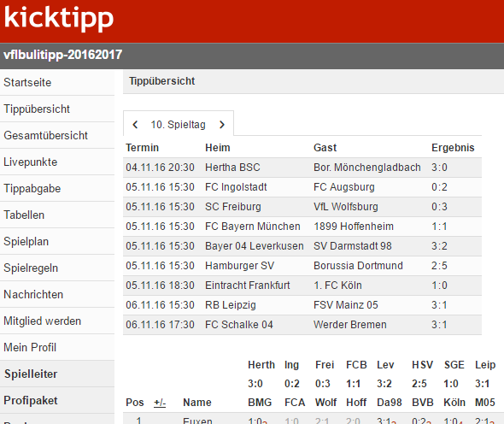
Task: Go to previous Spieltag with left chevron
Action: pyautogui.click(x=135, y=125)
